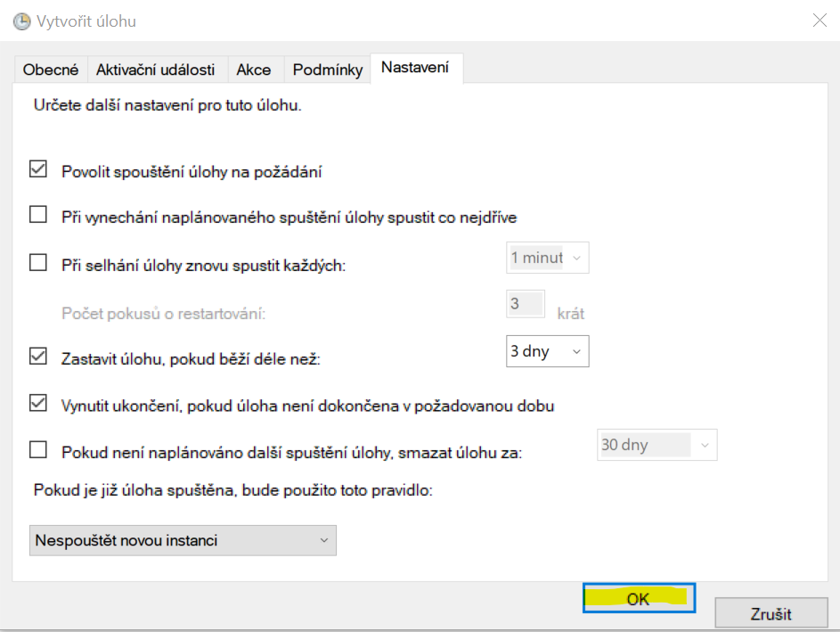This screenshot has height=632, width=840.
Task: Confirm the task with the OK button
Action: (639, 599)
